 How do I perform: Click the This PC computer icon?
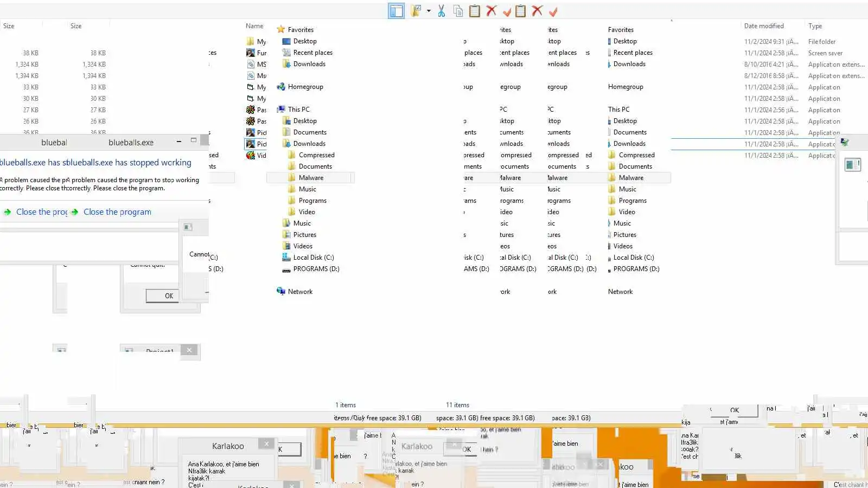[280, 110]
